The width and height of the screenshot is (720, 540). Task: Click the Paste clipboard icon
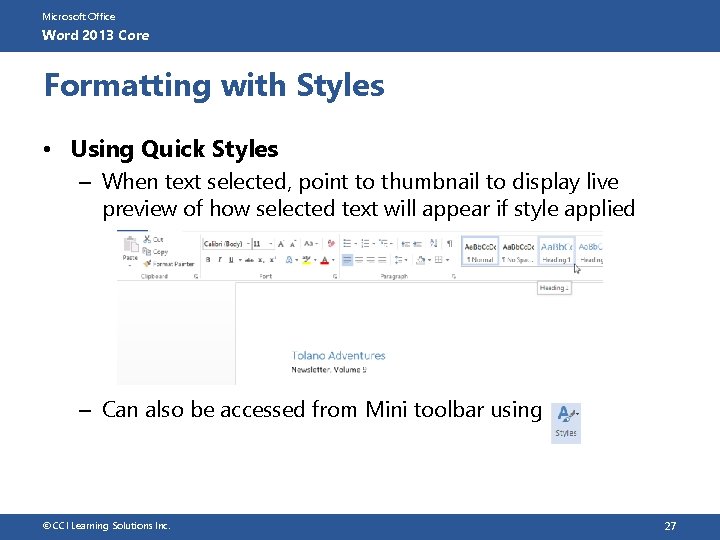130,245
